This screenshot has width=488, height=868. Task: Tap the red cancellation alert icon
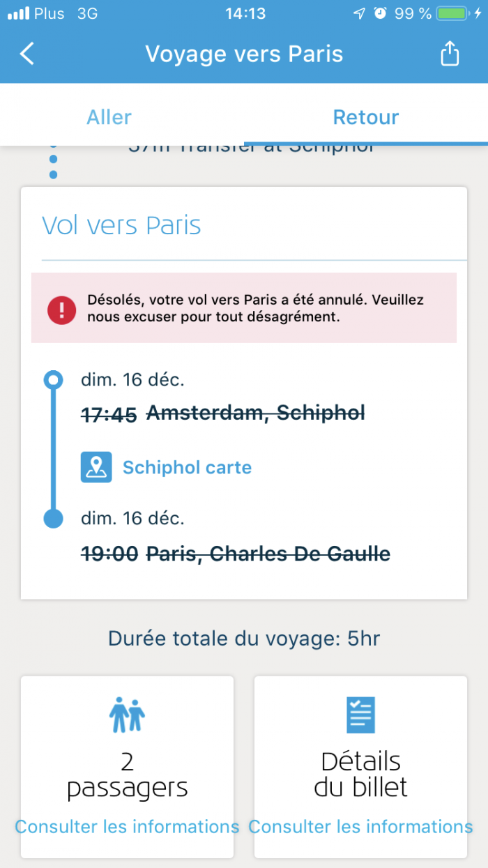[x=62, y=309]
